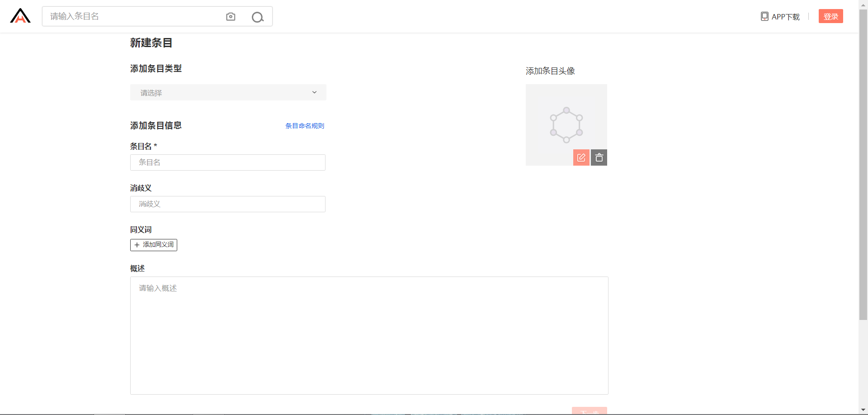
Task: Click the site logo icon
Action: [20, 16]
